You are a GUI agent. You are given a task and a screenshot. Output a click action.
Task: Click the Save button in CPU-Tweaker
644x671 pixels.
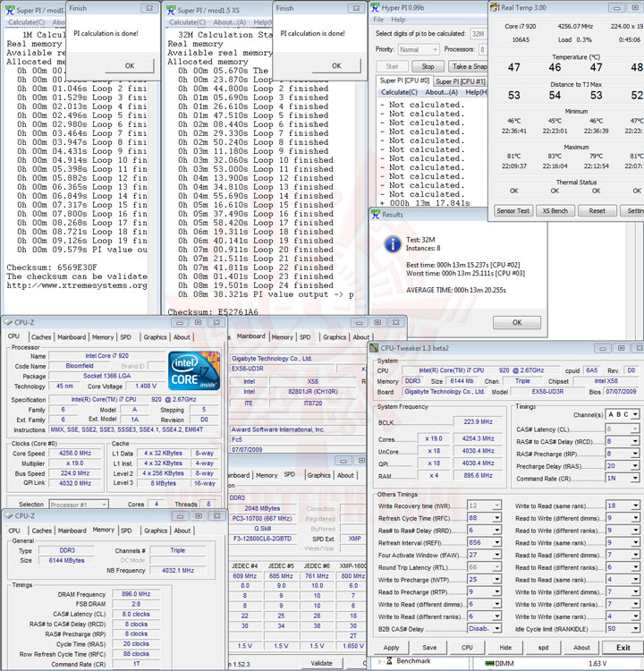pos(429,648)
